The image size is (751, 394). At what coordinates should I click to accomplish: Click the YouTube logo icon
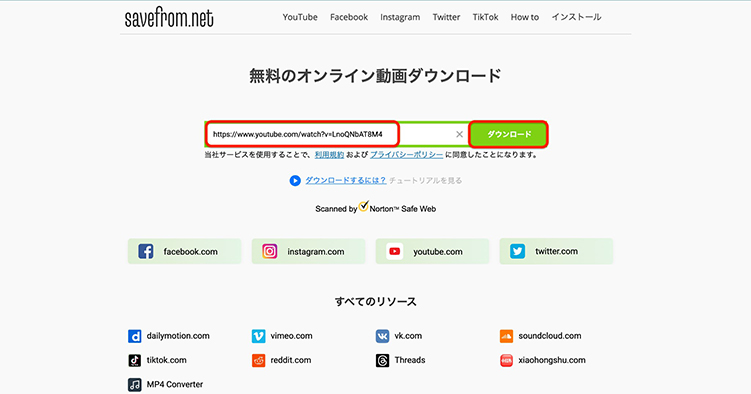click(x=395, y=251)
